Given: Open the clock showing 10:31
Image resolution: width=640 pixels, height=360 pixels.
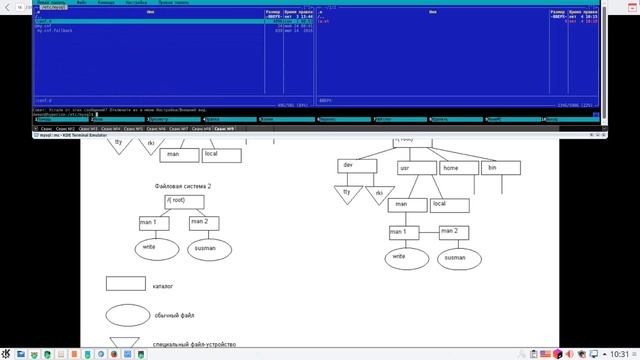Looking at the screenshot, I should [620, 354].
